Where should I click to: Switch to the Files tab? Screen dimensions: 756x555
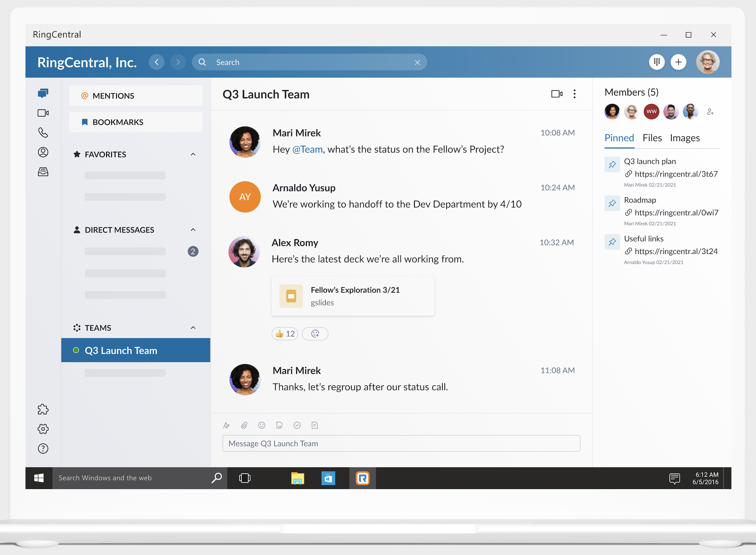point(652,138)
